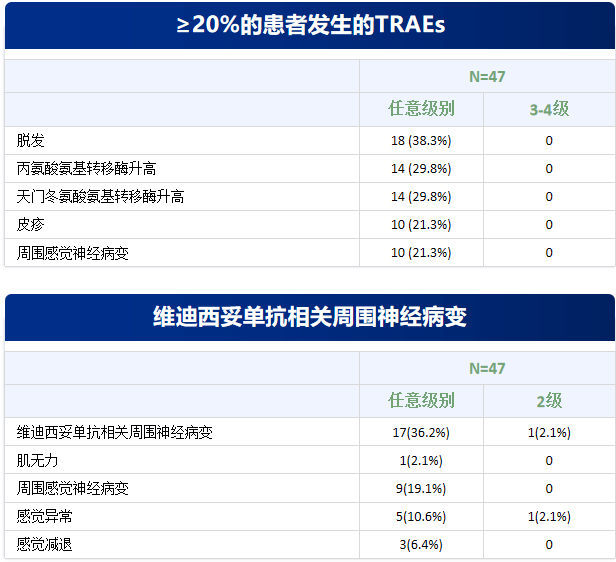Image resolution: width=616 pixels, height=562 pixels.
Task: Select the '0' in the 丙氨酸氨基转移酶升高 row
Action: pos(549,168)
